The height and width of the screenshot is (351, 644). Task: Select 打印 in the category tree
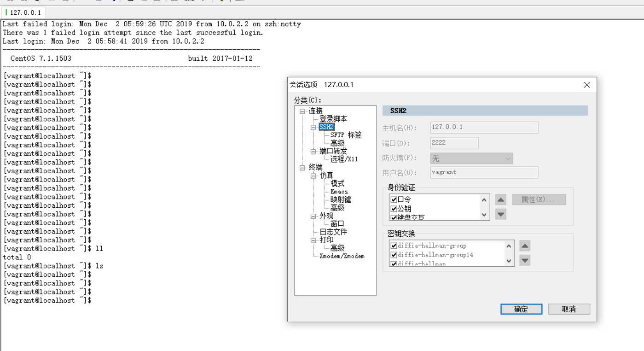click(326, 240)
